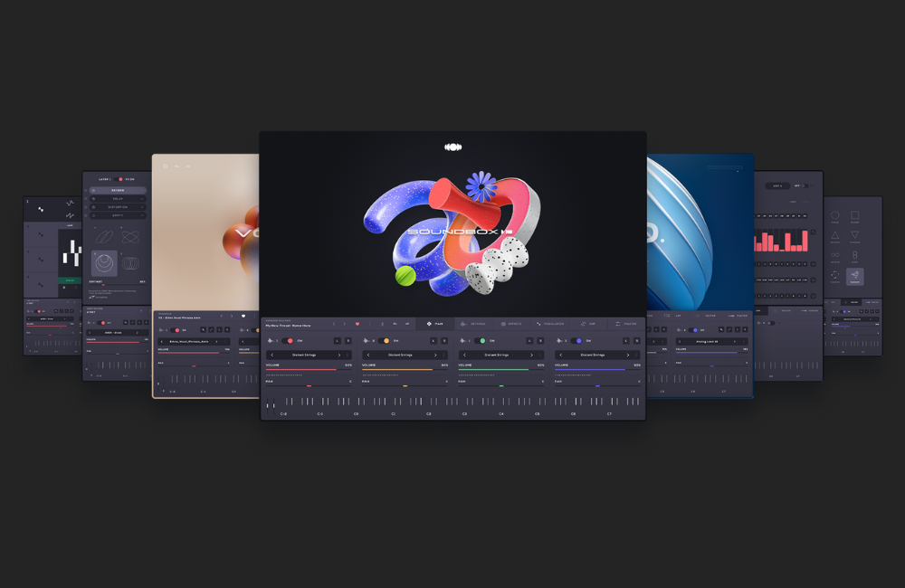Open the green layer preset options menu
Viewport: 905px width, 588px height.
coord(540,355)
